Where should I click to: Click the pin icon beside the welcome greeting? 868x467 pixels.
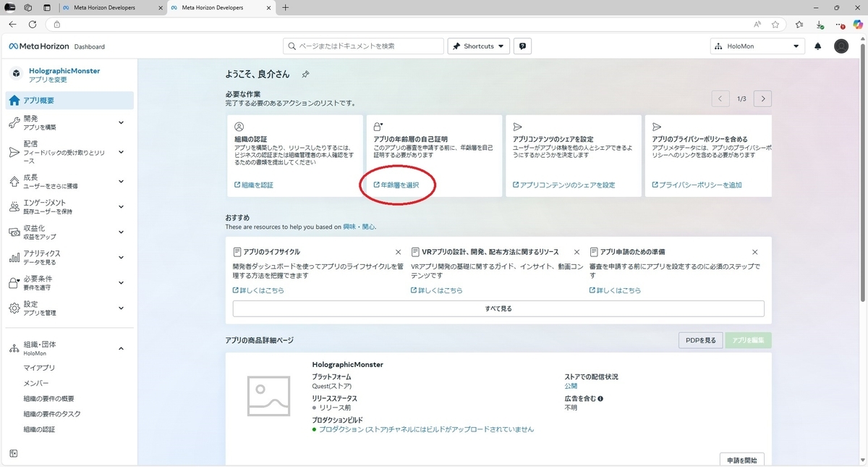[x=305, y=75]
